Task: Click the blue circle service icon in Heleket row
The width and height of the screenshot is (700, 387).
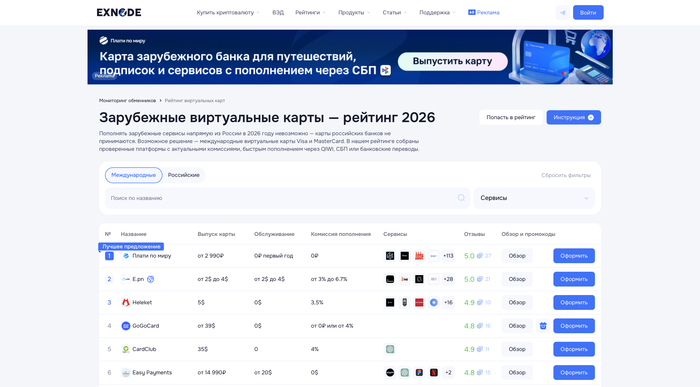Action: pos(433,302)
